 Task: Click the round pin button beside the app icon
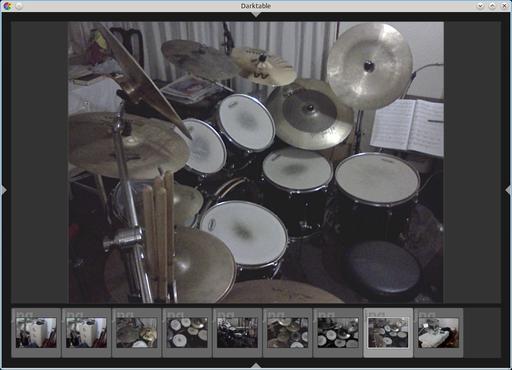point(19,6)
